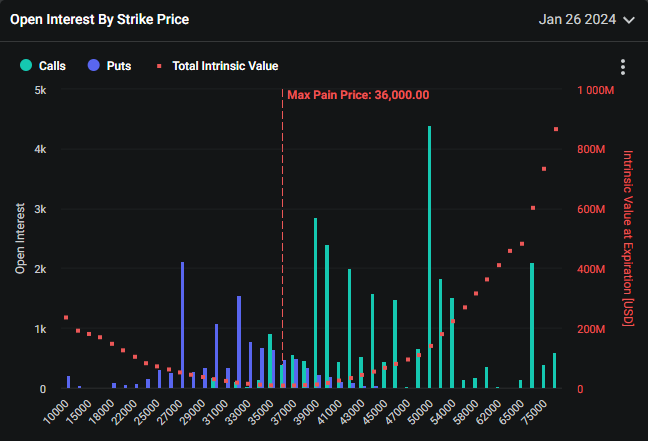
Task: Toggle the Calls series label
Action: click(x=52, y=66)
